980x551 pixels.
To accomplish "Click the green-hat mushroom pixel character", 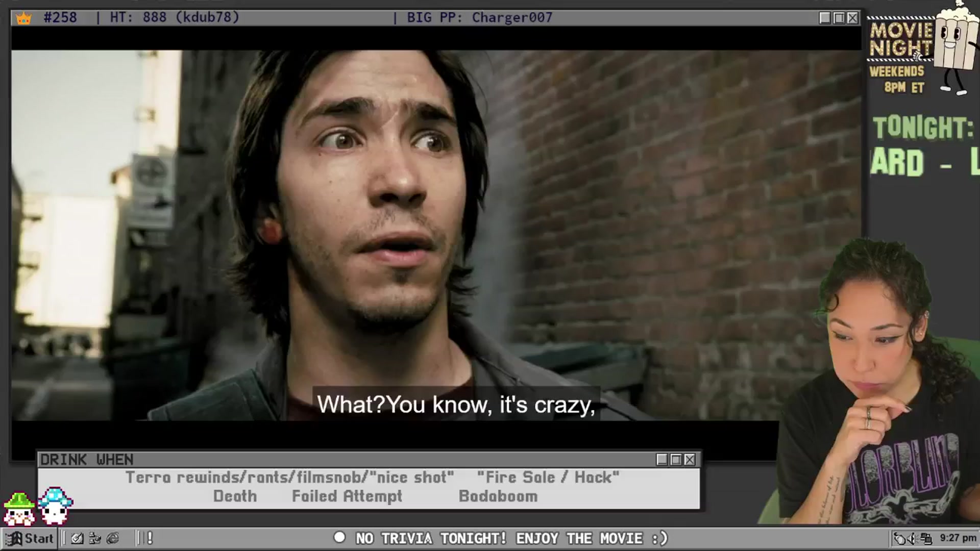I will (19, 509).
